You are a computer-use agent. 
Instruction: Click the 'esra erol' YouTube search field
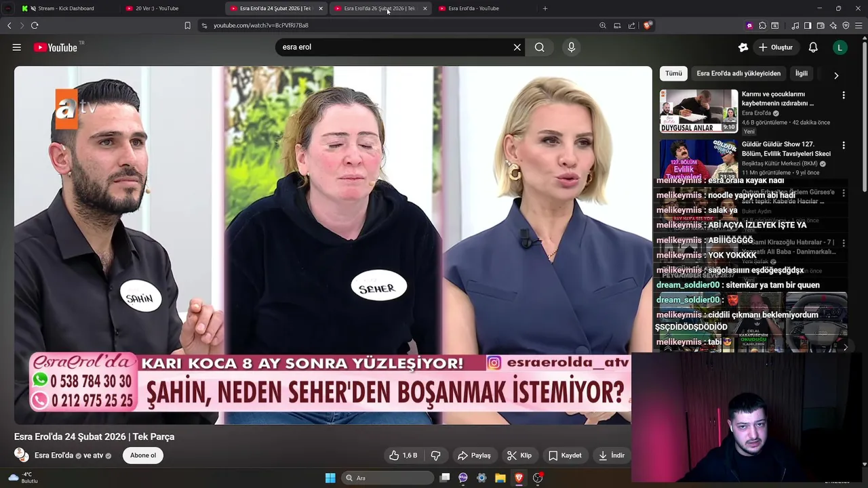pyautogui.click(x=395, y=47)
